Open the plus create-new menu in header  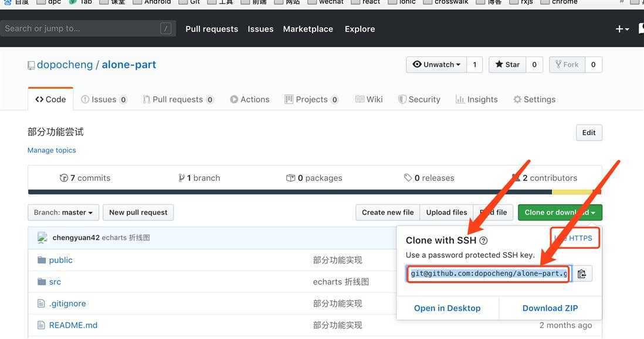622,29
